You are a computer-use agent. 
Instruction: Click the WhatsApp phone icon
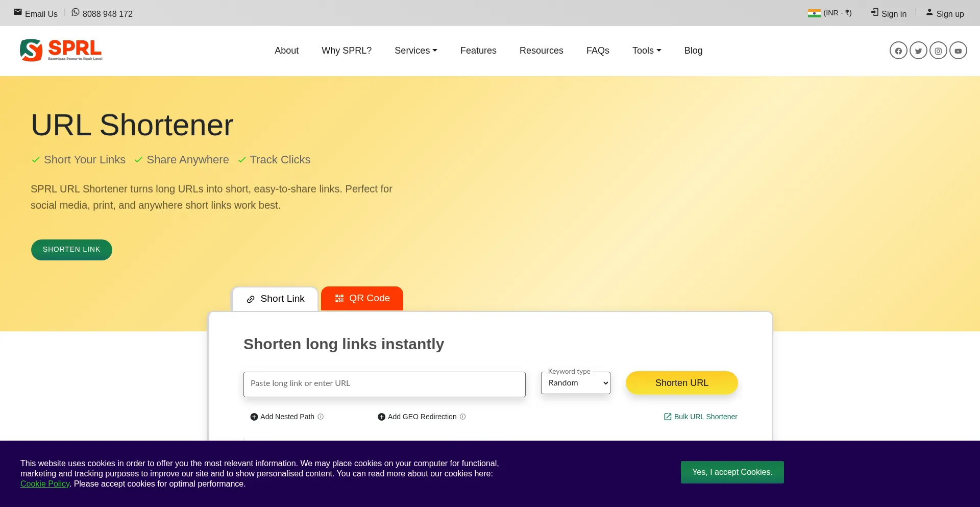pyautogui.click(x=76, y=12)
